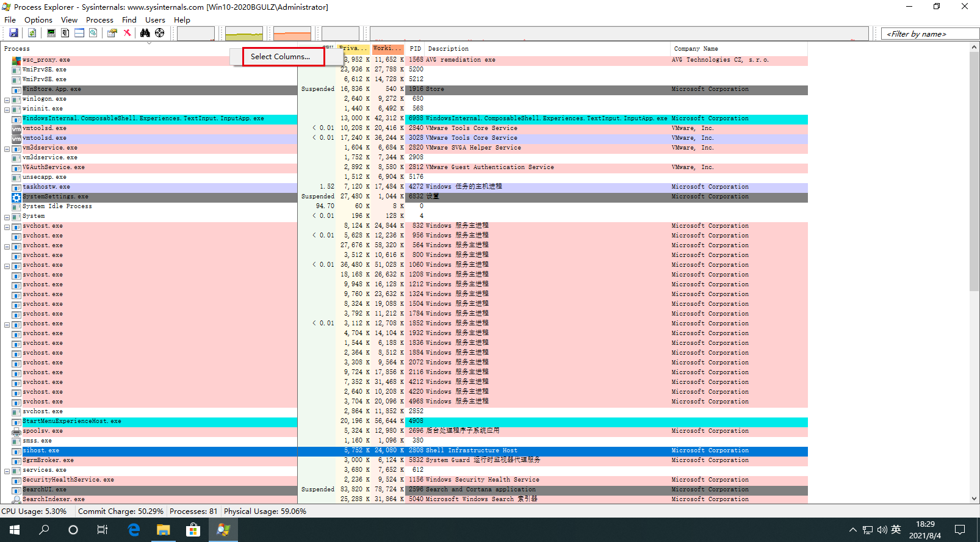Sort by the Company Name column header
The image size is (980, 542).
(x=739, y=48)
